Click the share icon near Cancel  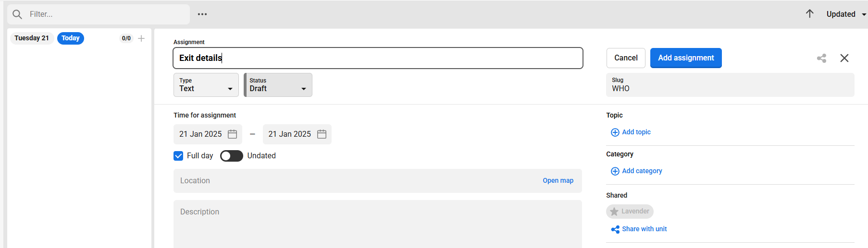821,58
